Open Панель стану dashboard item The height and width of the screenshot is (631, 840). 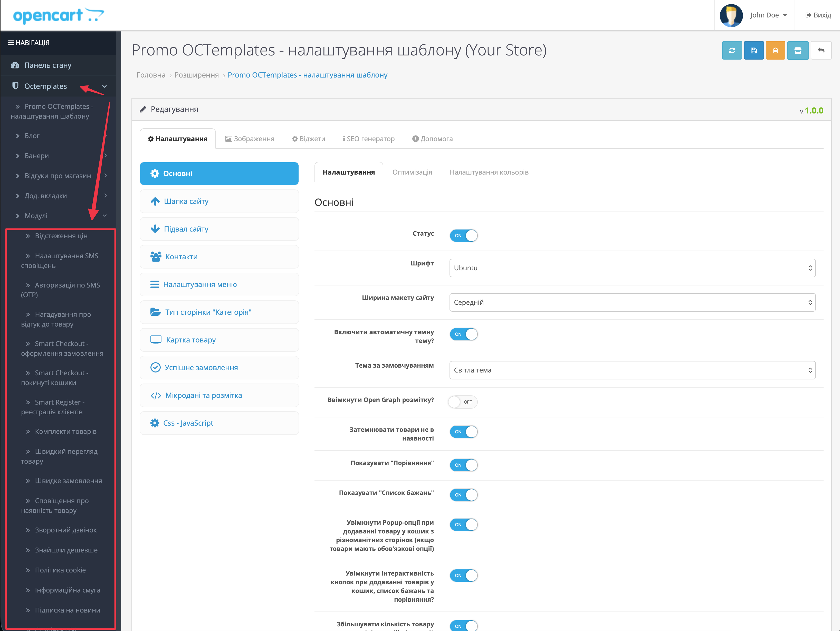pyautogui.click(x=47, y=65)
